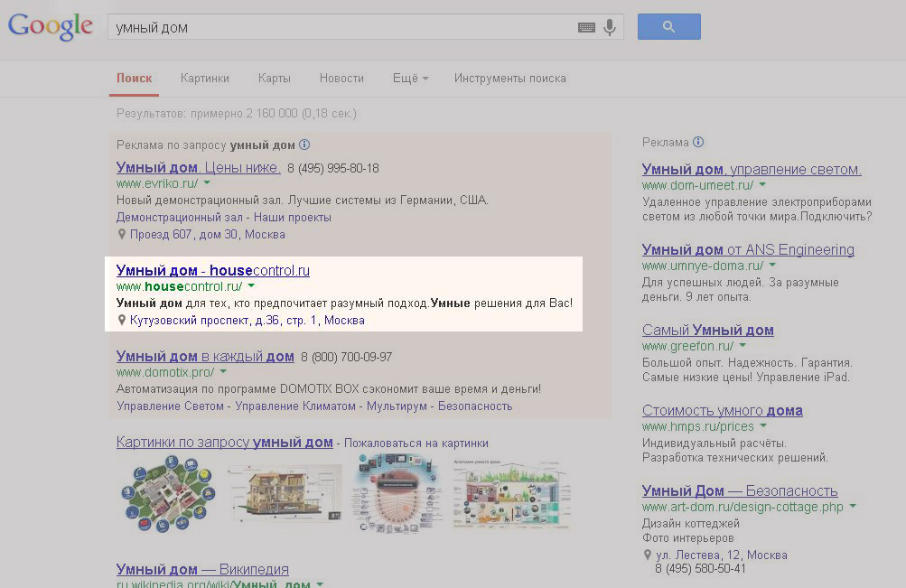This screenshot has height=588, width=906.
Task: Click phone number '8 (800) 700-09-97'
Action: tap(347, 357)
